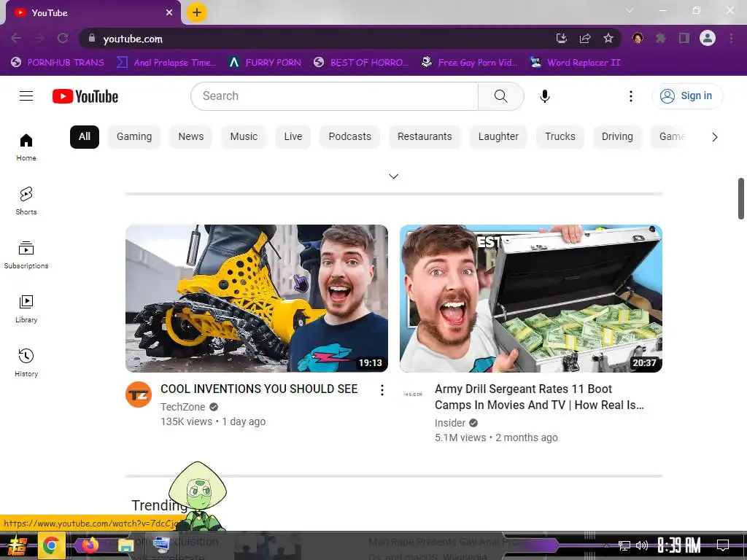Open a new tab with the plus button
Image resolution: width=747 pixels, height=560 pixels.
(197, 12)
